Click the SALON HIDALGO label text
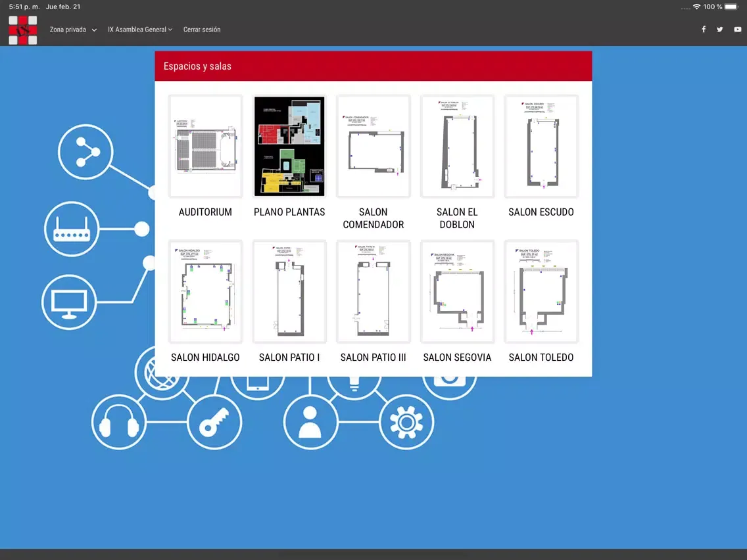 [205, 358]
